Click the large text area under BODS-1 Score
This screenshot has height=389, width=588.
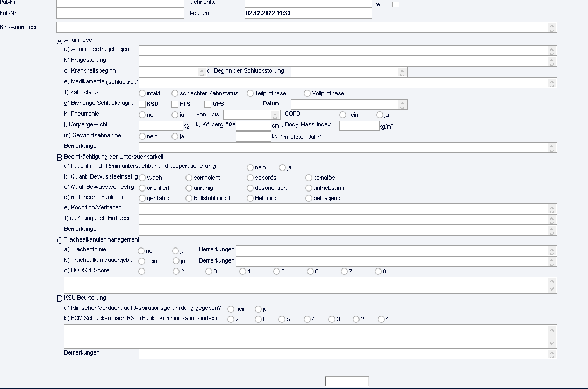tap(311, 285)
